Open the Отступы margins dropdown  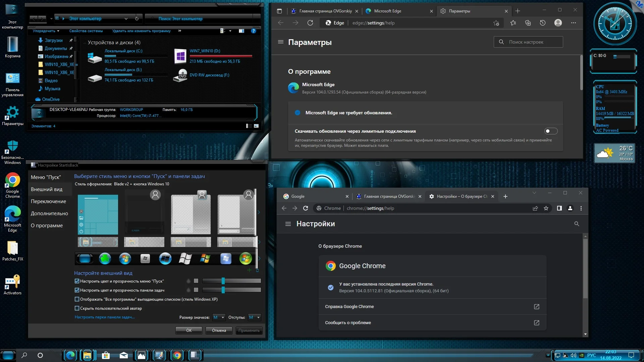click(254, 317)
